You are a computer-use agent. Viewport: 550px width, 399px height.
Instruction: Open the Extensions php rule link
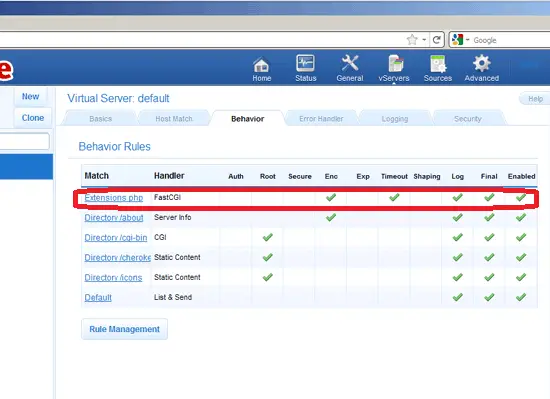click(x=114, y=198)
